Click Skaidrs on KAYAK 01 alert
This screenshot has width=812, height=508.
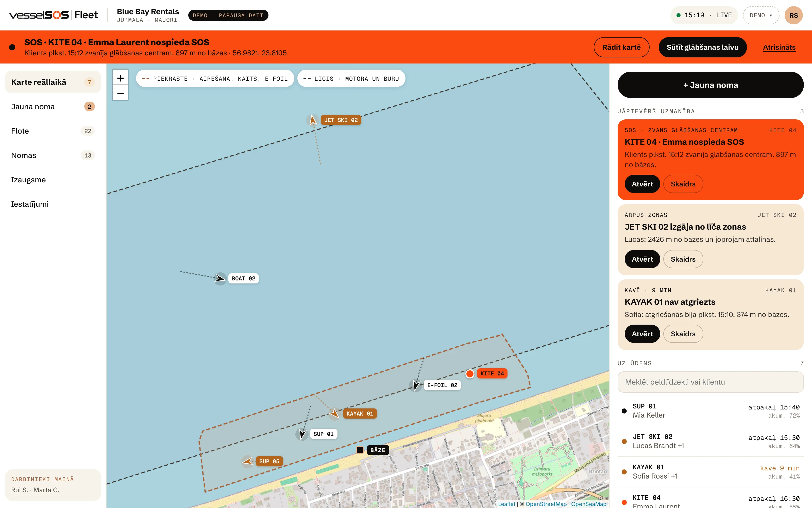point(683,334)
